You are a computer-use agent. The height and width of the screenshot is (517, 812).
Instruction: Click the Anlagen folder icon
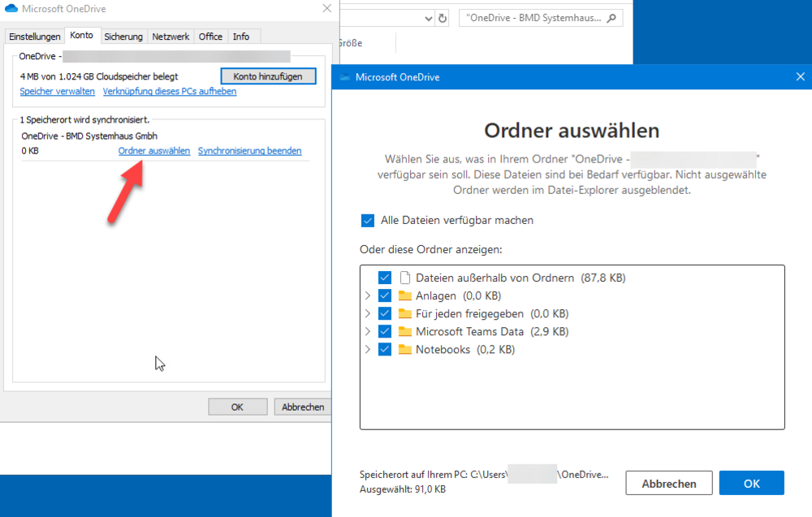click(405, 295)
